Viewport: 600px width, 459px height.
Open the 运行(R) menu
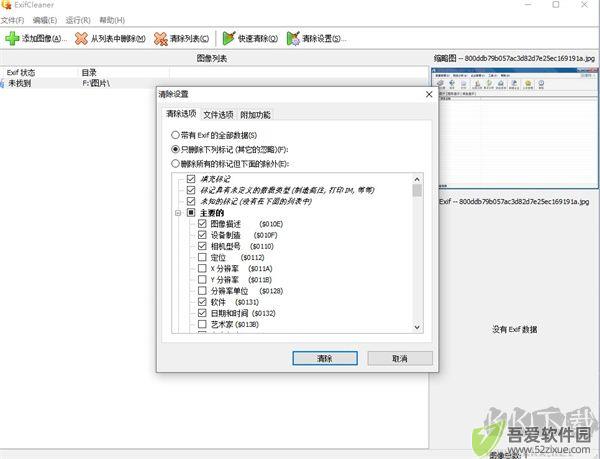pyautogui.click(x=78, y=20)
